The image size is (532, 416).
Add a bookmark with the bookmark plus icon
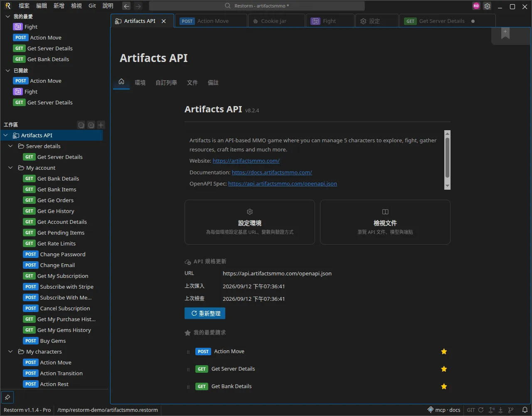(x=505, y=34)
